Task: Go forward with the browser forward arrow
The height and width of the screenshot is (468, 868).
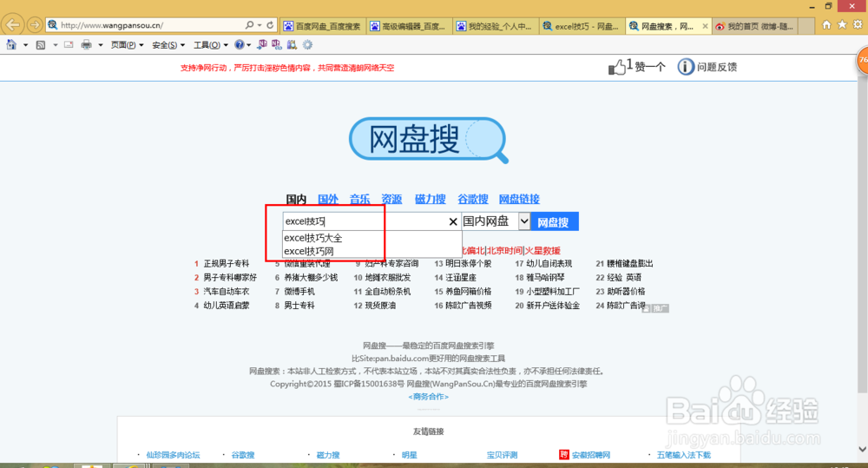Action: pyautogui.click(x=35, y=25)
